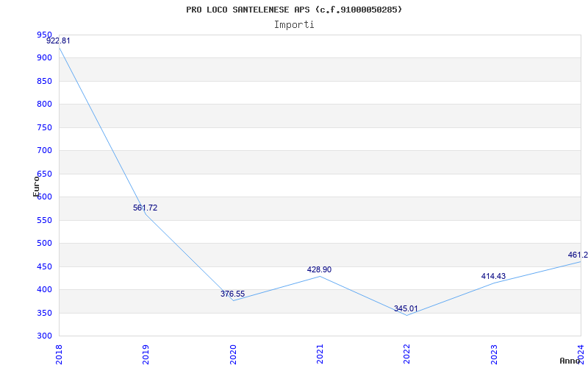588x368 pixels.
Task: Click the Importi subtitle
Action: pos(294,25)
